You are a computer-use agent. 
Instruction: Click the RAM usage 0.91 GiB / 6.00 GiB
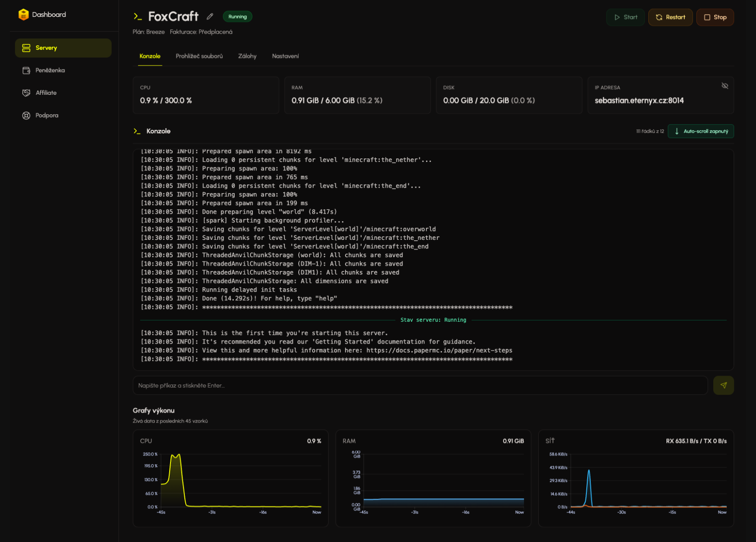(x=337, y=101)
